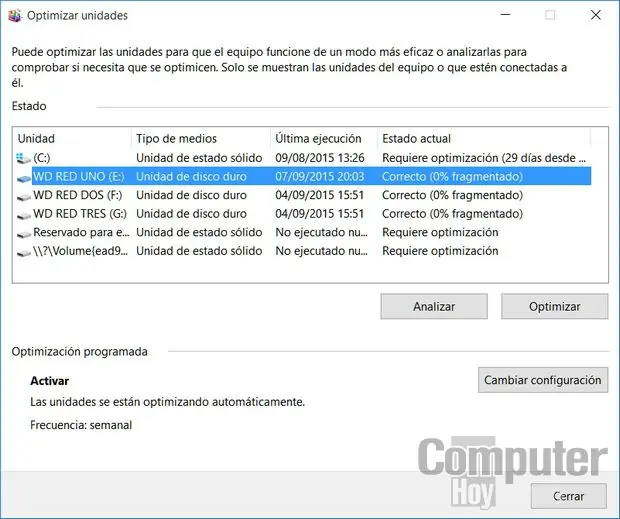Start optimization with the Optimizar button
This screenshot has height=519, width=620.
click(x=554, y=306)
